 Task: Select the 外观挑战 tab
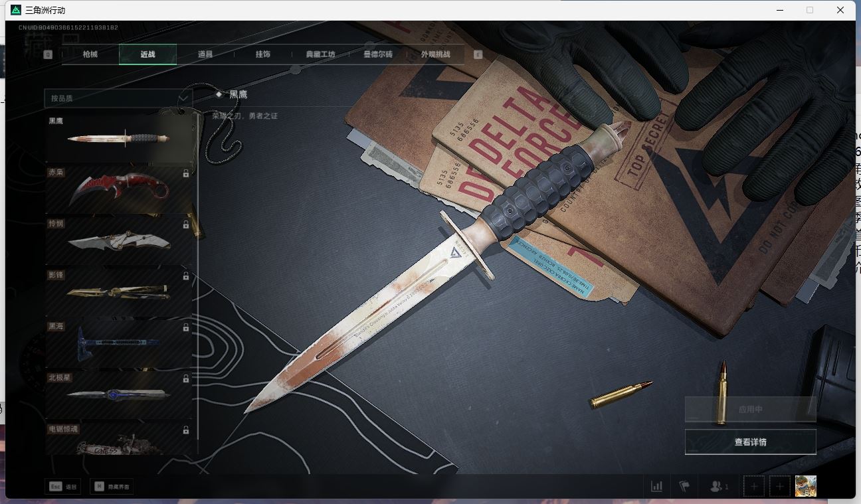[x=435, y=54]
